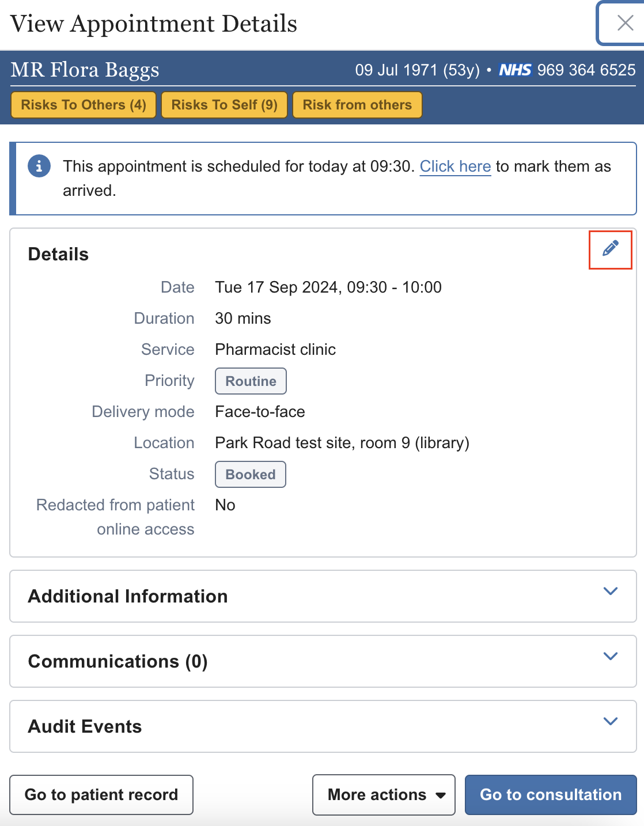Viewport: 644px width, 826px height.
Task: Click the NHS number 969 364 6525
Action: pos(586,70)
